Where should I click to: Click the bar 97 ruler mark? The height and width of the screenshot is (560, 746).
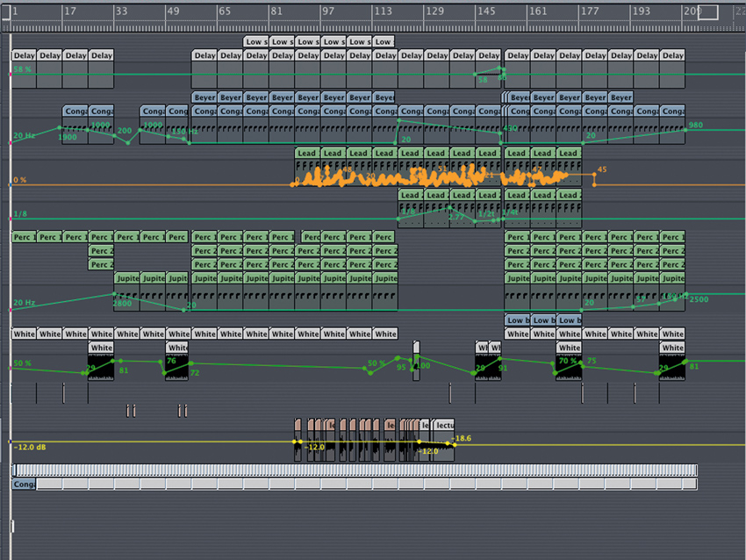click(x=328, y=11)
